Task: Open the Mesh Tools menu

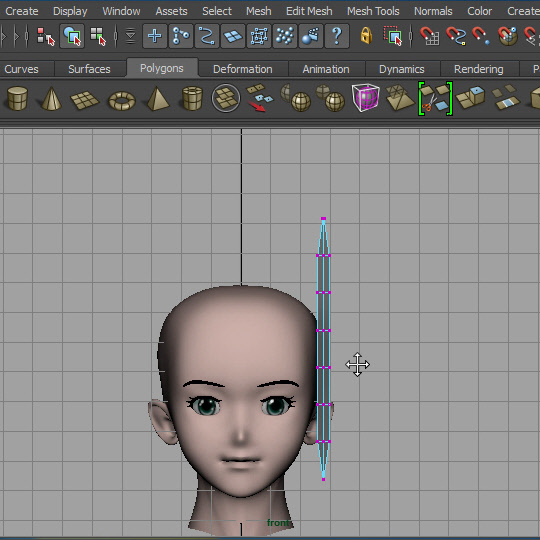Action: click(x=373, y=11)
